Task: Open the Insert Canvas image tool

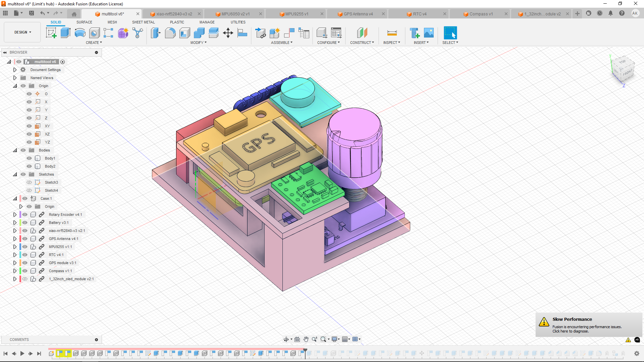Action: coord(429,33)
